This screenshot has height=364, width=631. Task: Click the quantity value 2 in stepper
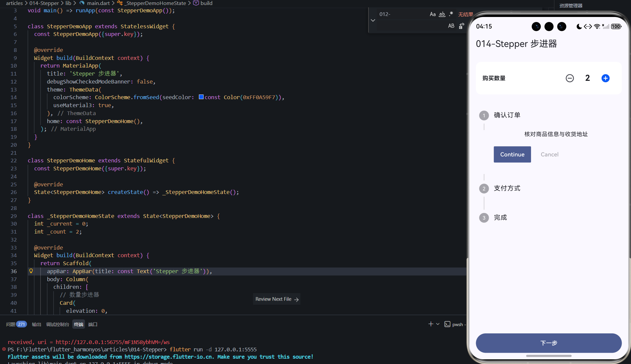[x=587, y=78]
